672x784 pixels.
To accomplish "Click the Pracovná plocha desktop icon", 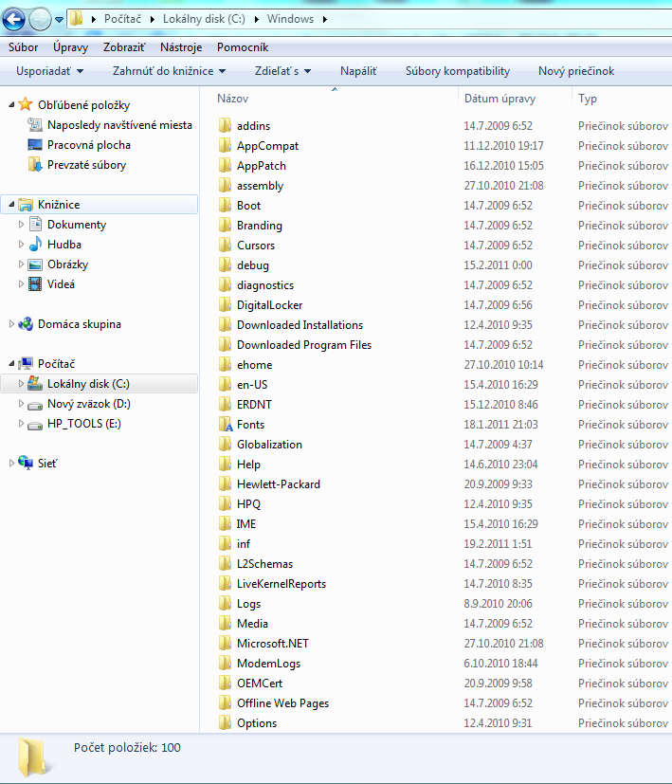I will [36, 145].
